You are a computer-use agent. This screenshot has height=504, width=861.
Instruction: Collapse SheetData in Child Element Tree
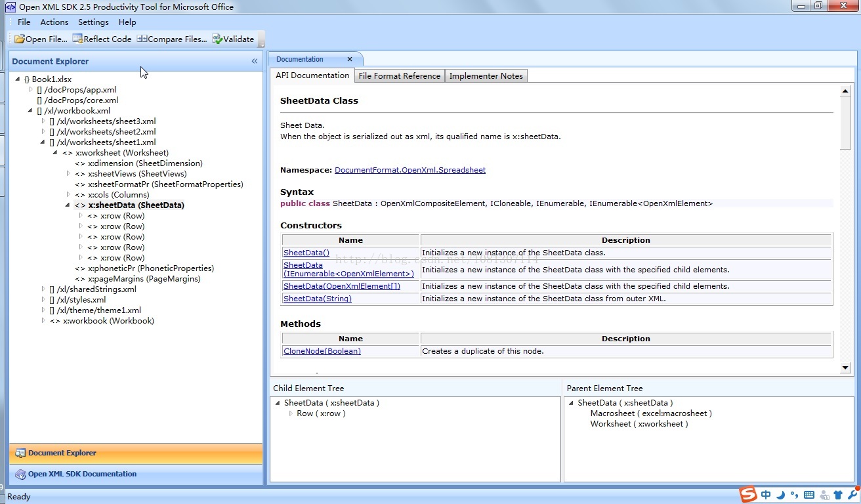[278, 403]
